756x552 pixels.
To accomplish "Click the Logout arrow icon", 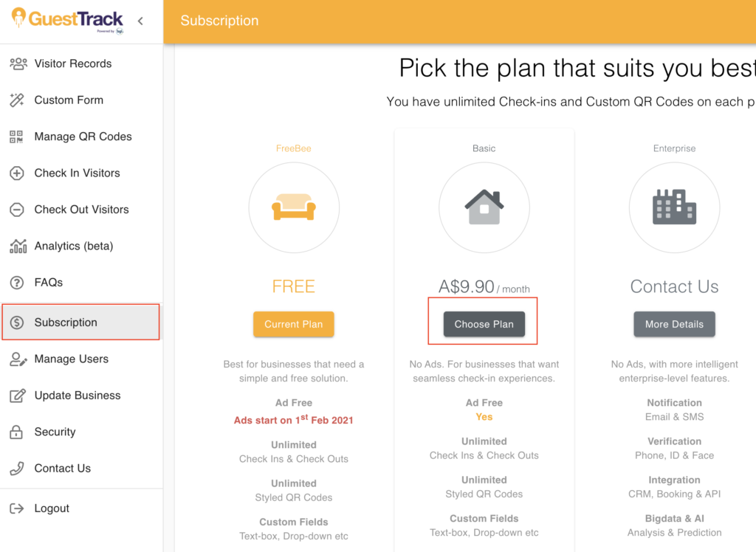I will [17, 508].
